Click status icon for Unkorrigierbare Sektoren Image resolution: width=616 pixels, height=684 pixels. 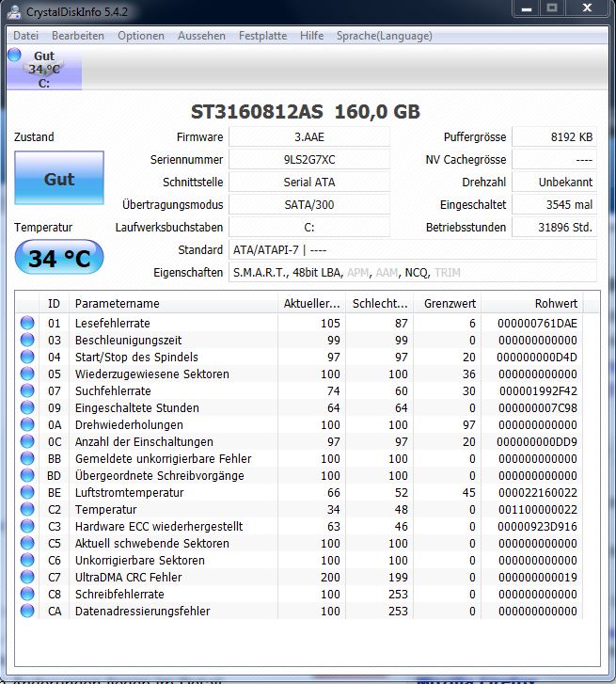click(27, 560)
